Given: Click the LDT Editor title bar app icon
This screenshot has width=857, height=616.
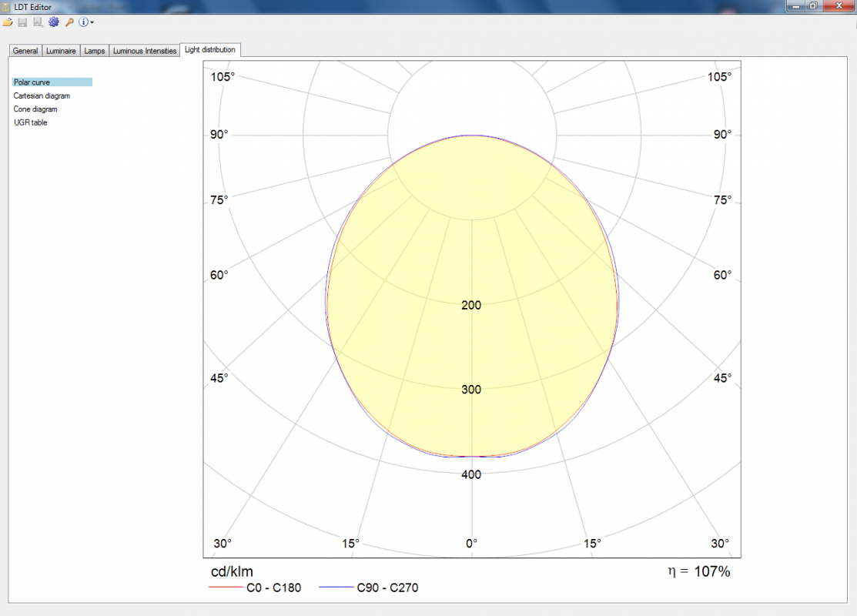Looking at the screenshot, I should (x=5, y=7).
